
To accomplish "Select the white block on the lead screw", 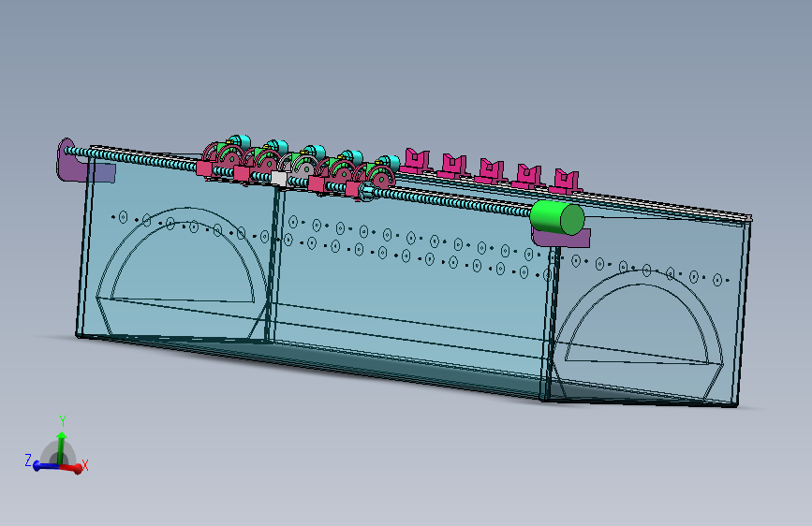I will [278, 179].
